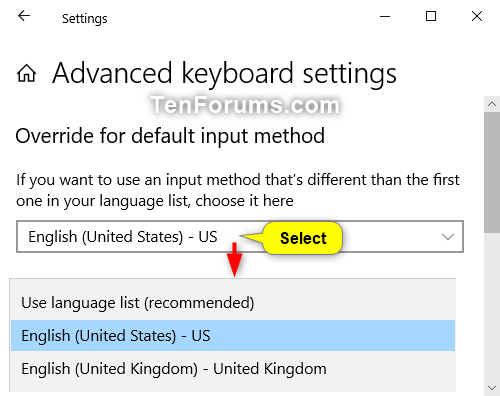Click the TenForums.com watermark
This screenshot has height=396, width=500.
[x=245, y=105]
